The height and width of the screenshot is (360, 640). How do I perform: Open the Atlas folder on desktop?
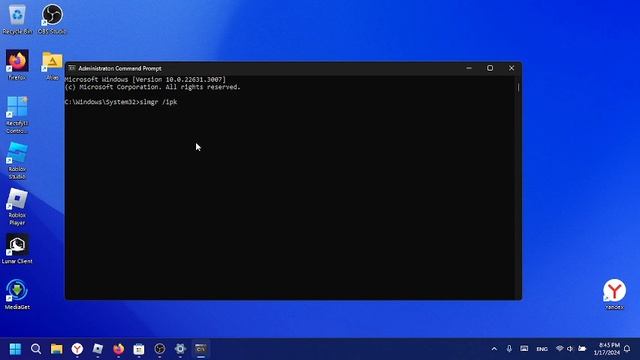pos(52,64)
